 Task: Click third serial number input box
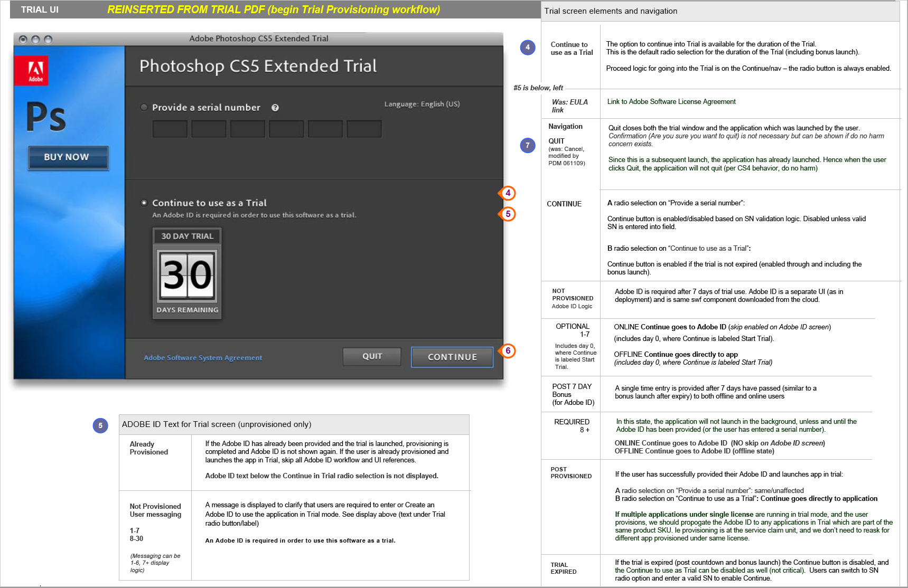point(248,129)
